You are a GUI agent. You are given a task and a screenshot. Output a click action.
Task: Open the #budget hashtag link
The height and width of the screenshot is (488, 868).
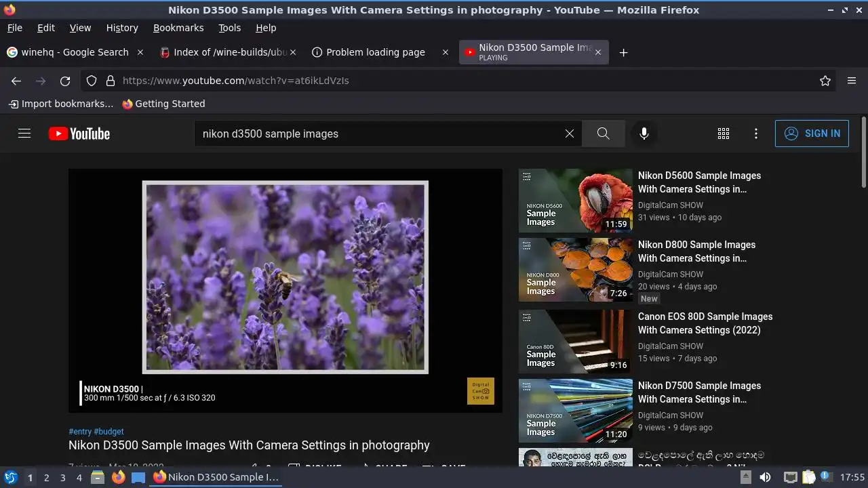pyautogui.click(x=108, y=432)
